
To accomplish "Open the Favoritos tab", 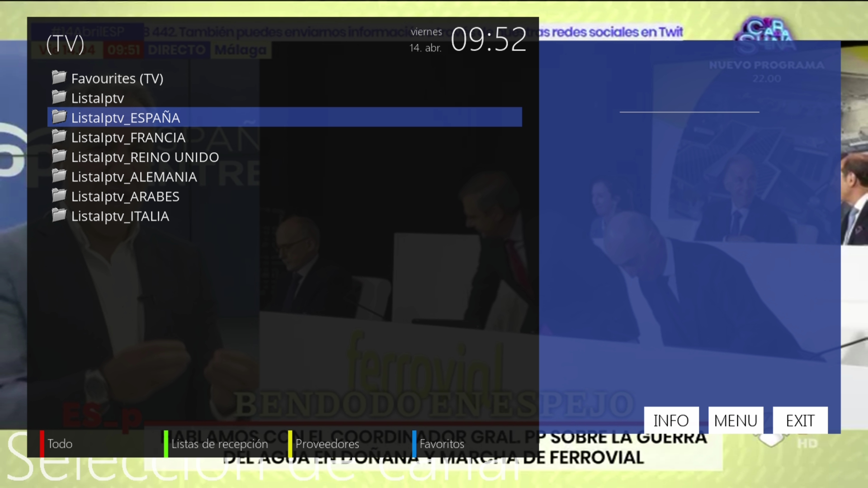I will click(x=441, y=444).
